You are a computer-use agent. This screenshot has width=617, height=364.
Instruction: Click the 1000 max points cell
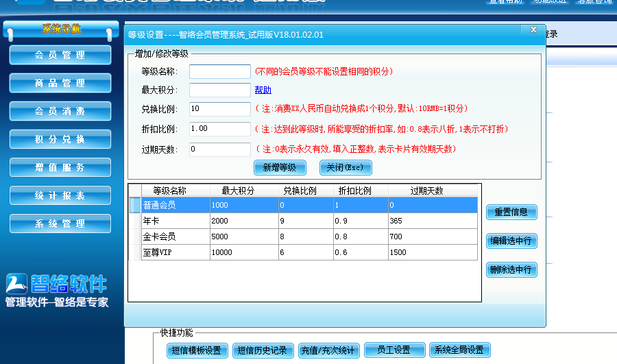click(244, 205)
